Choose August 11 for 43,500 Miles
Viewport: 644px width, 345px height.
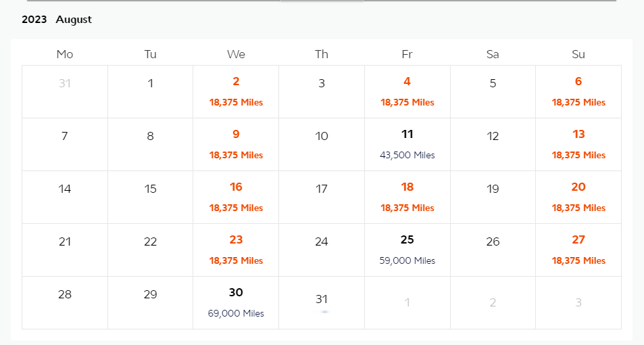coord(407,144)
